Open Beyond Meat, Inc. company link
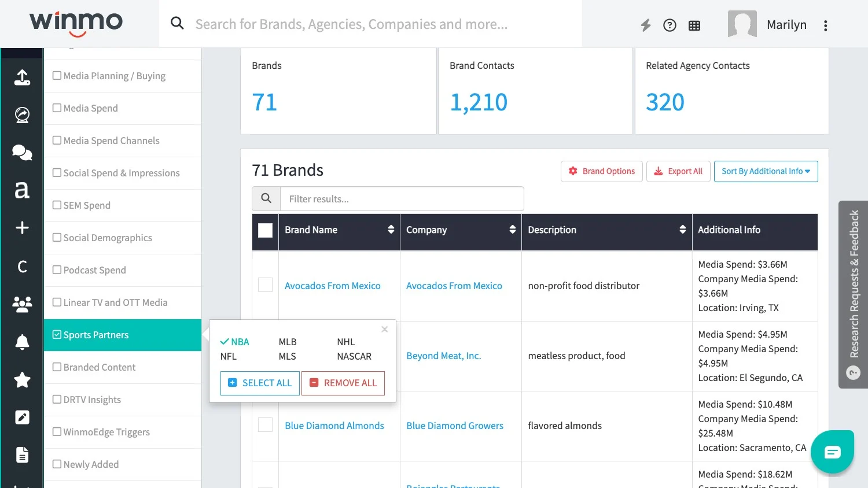868x488 pixels. (444, 356)
